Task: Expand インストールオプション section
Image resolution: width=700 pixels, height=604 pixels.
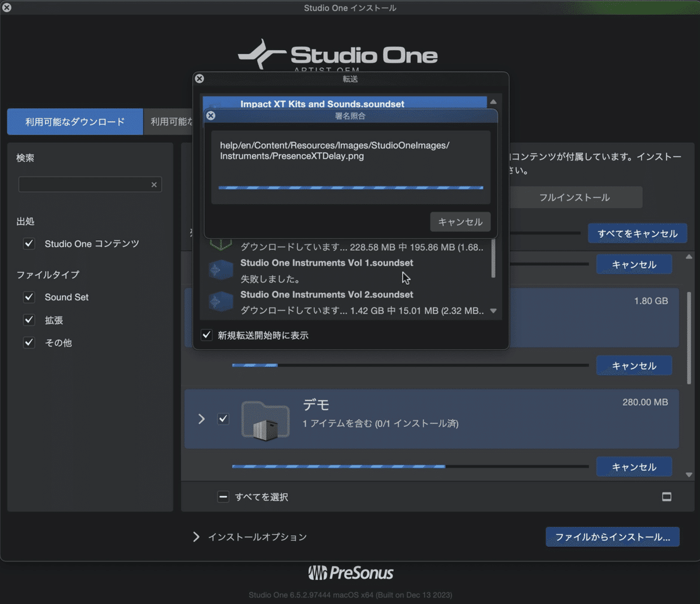Action: [196, 537]
